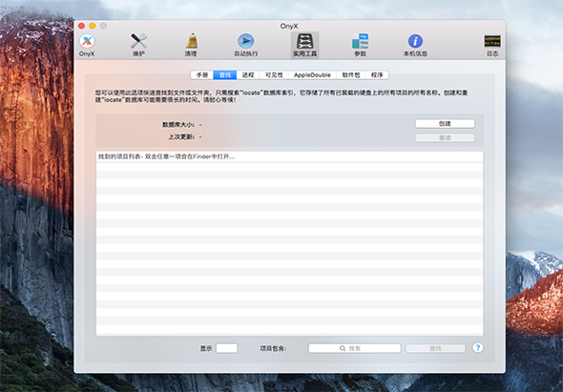Viewport: 563px width, 392px height.
Task: Switch to the 可见性 tab
Action: pyautogui.click(x=274, y=74)
